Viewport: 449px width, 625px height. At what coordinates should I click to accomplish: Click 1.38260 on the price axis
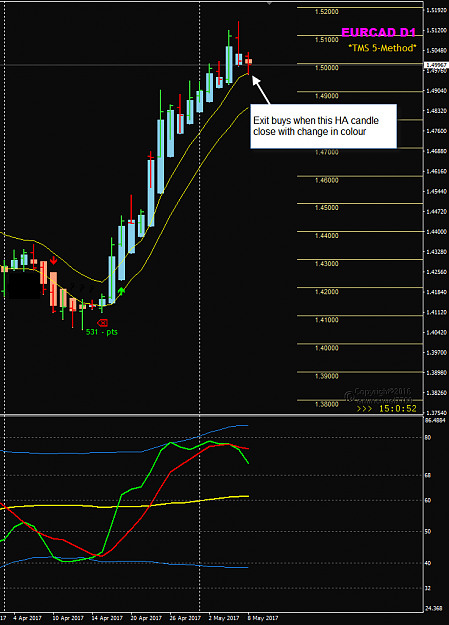coord(436,393)
